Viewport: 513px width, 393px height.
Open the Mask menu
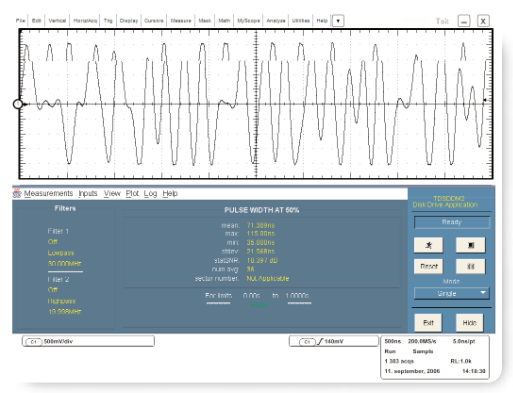point(205,21)
